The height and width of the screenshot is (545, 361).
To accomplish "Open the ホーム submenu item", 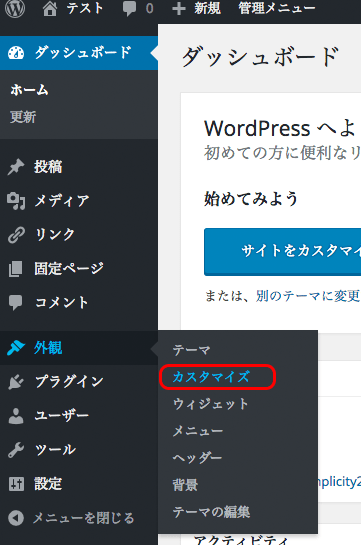I will [29, 90].
